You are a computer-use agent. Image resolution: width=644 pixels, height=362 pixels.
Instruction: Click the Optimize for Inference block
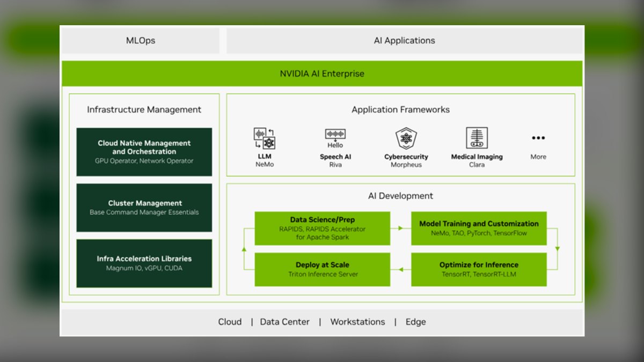click(x=479, y=269)
